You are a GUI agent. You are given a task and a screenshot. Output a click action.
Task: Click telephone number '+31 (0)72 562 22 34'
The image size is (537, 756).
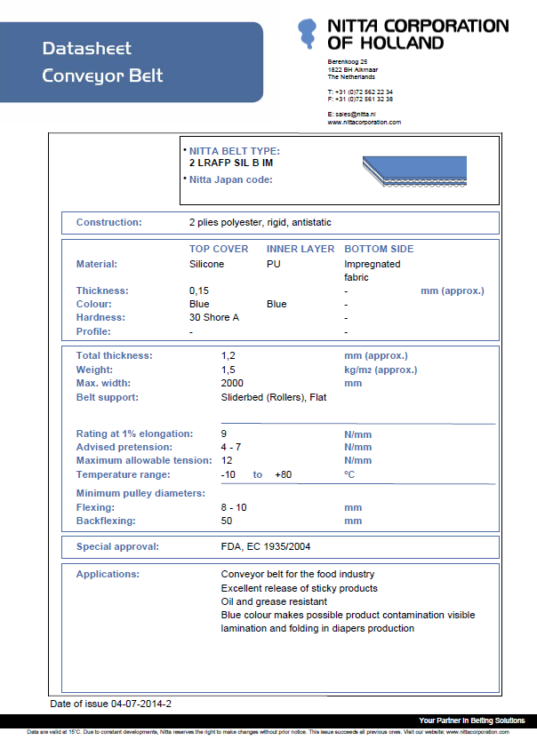click(364, 92)
